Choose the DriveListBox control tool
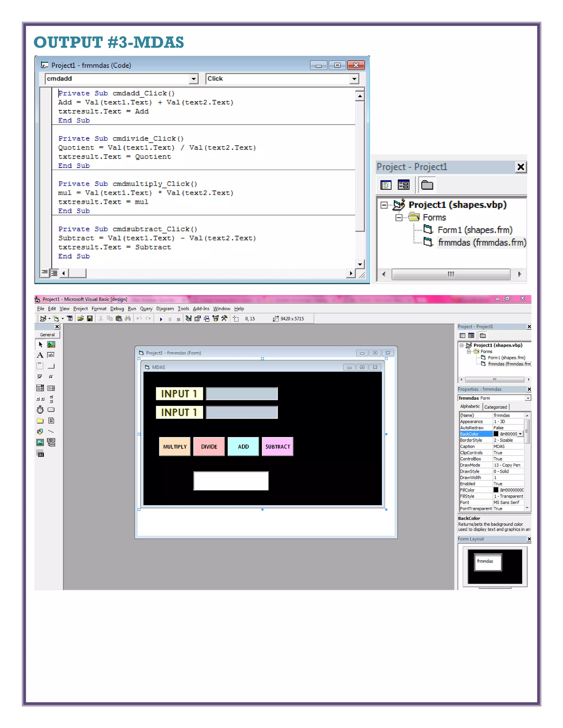This screenshot has width=563, height=728. click(51, 410)
